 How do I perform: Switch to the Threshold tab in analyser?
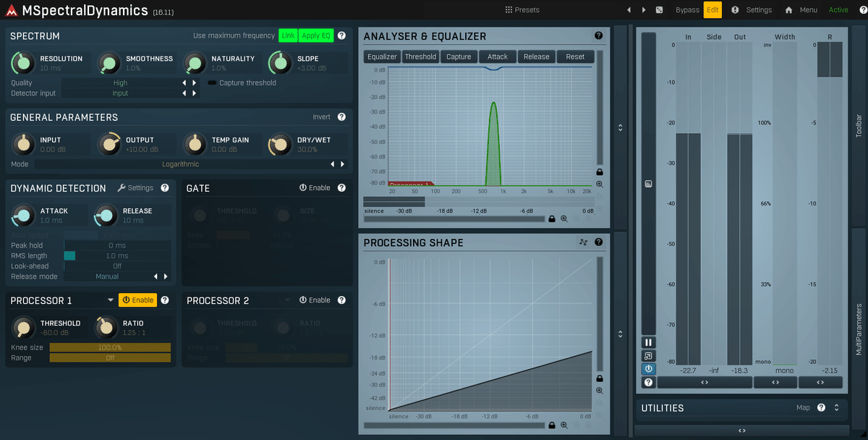click(x=420, y=56)
